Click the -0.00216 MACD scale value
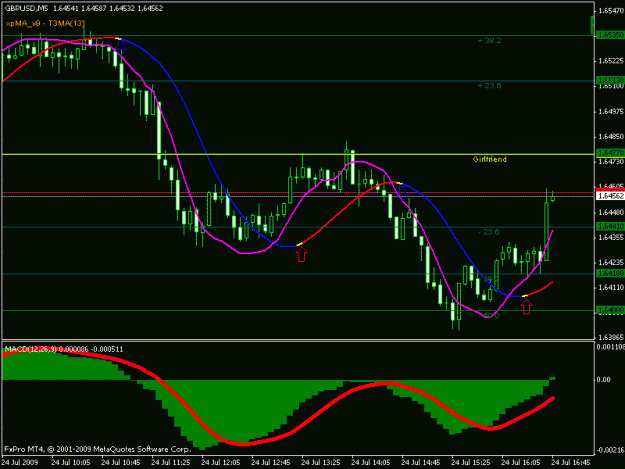The height and width of the screenshot is (469, 625). pos(611,450)
